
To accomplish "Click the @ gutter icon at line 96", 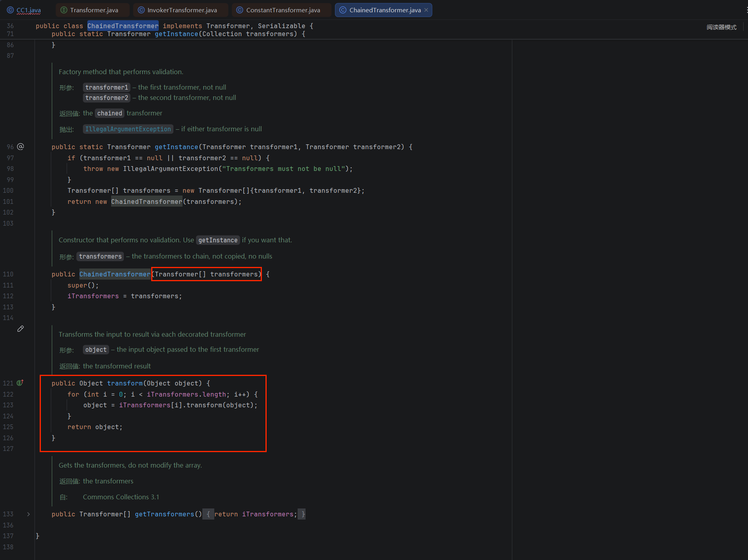I will click(x=21, y=146).
